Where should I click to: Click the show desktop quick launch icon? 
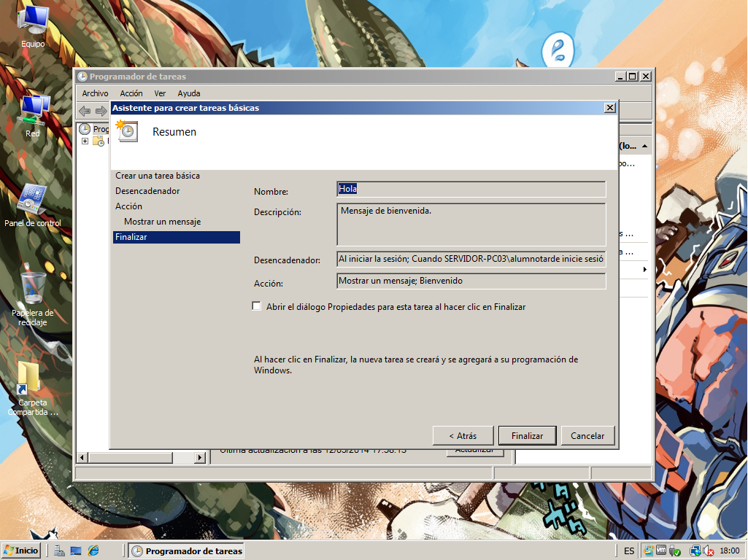(x=76, y=551)
